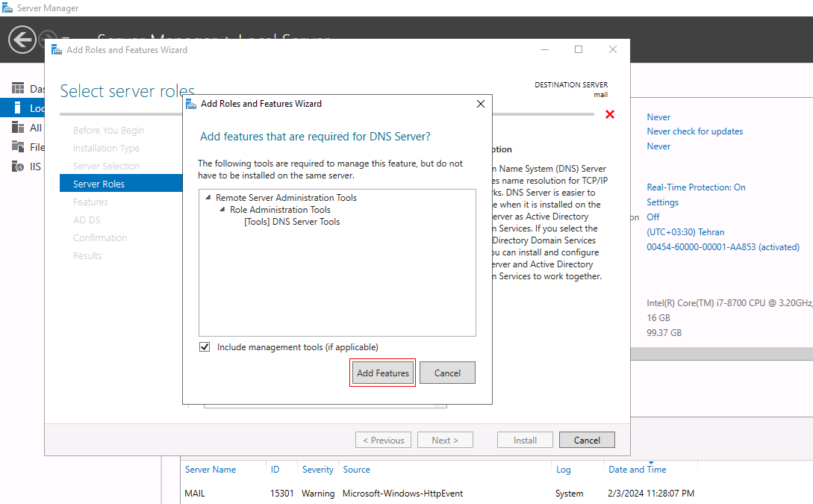Click the Add features required for DNS Server heading
813x504 pixels.
[315, 137]
